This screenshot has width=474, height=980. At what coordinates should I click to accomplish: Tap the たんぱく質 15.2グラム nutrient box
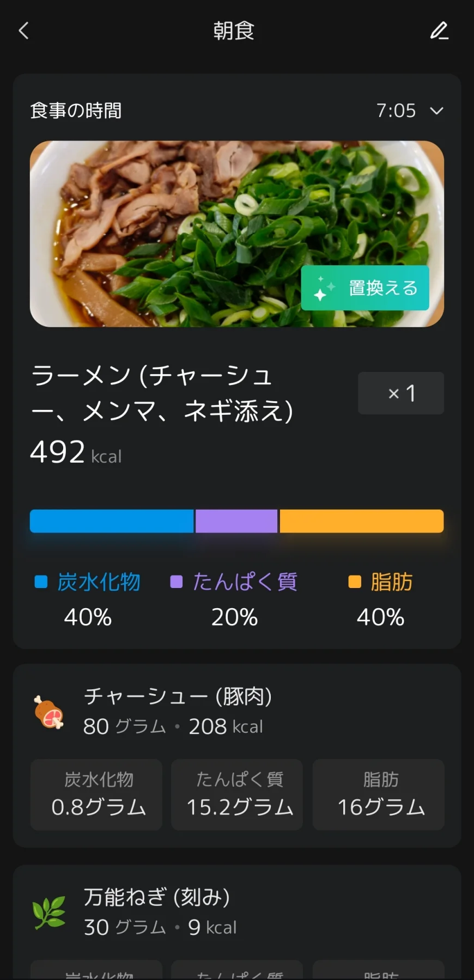(237, 794)
